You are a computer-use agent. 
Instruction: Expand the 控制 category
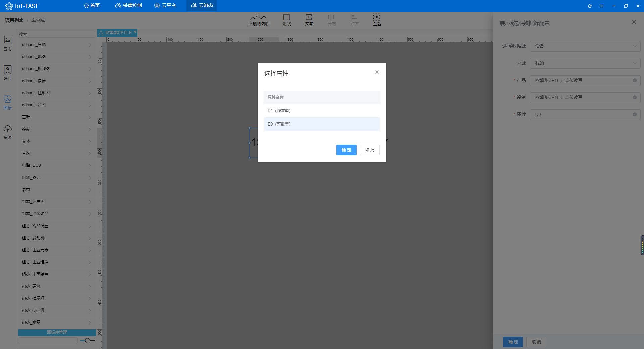tap(56, 129)
